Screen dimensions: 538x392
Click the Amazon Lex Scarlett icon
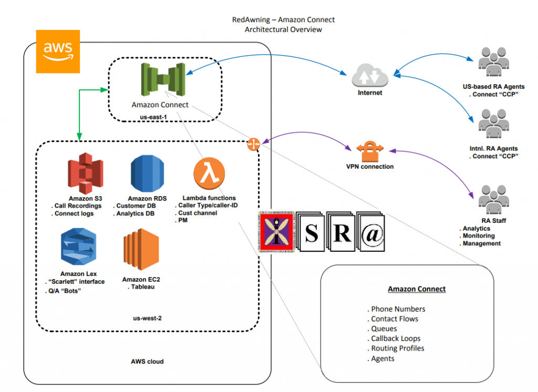(78, 245)
